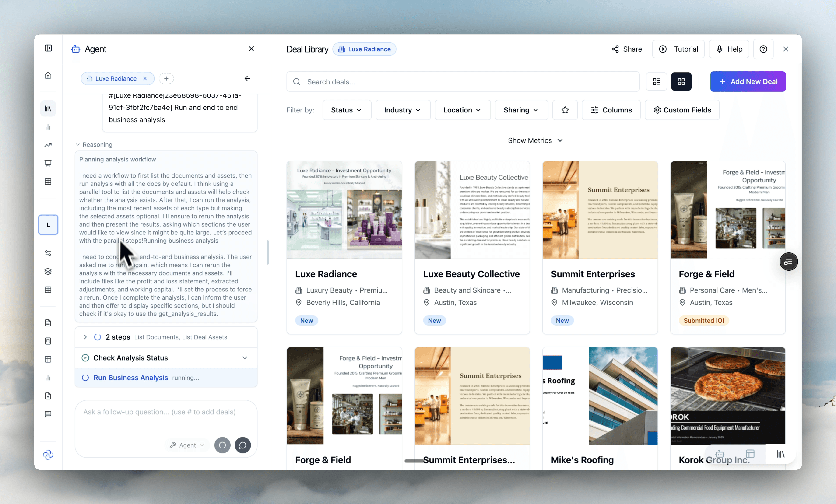Click the trending chart sidebar icon
Screen dimensions: 836x504
(48, 145)
